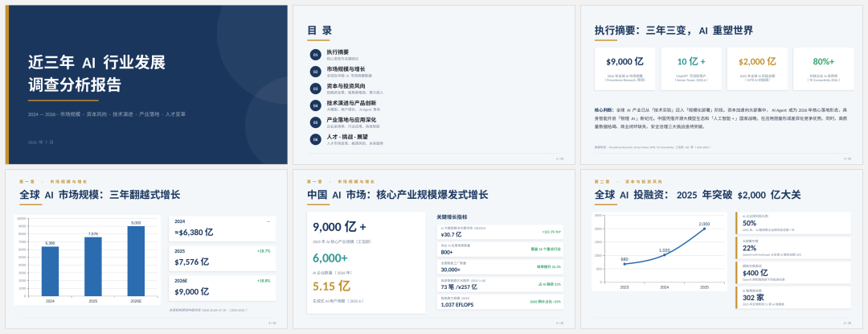The height and width of the screenshot is (334, 868).
Task: Click the +18.7% growth label
Action: (x=264, y=251)
